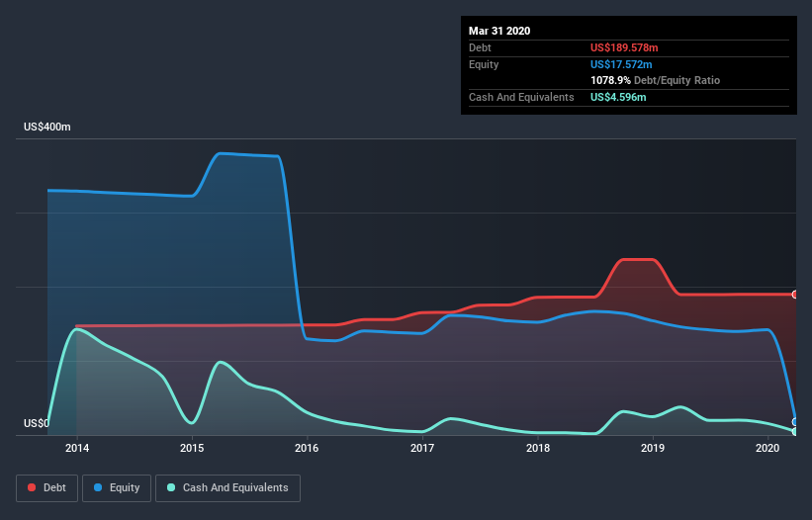Screen dimensions: 812x520
Task: Click the Debt label in tooltip
Action: pos(480,47)
